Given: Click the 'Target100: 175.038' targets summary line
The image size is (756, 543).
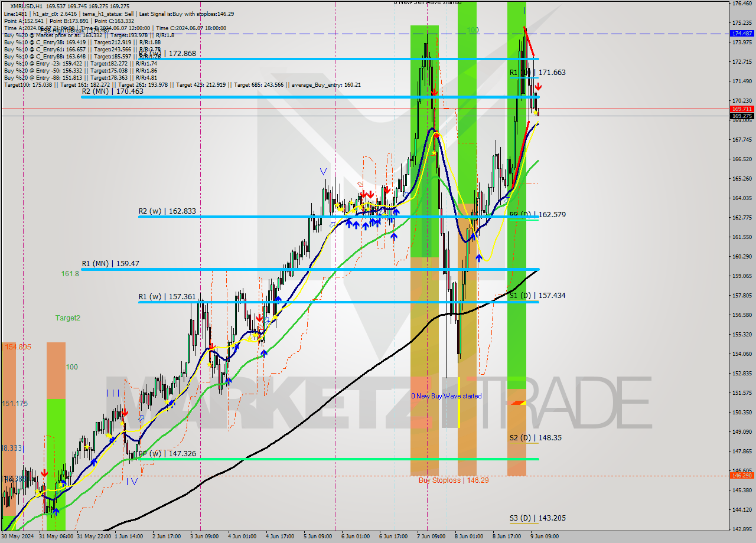Looking at the screenshot, I should pyautogui.click(x=183, y=84).
